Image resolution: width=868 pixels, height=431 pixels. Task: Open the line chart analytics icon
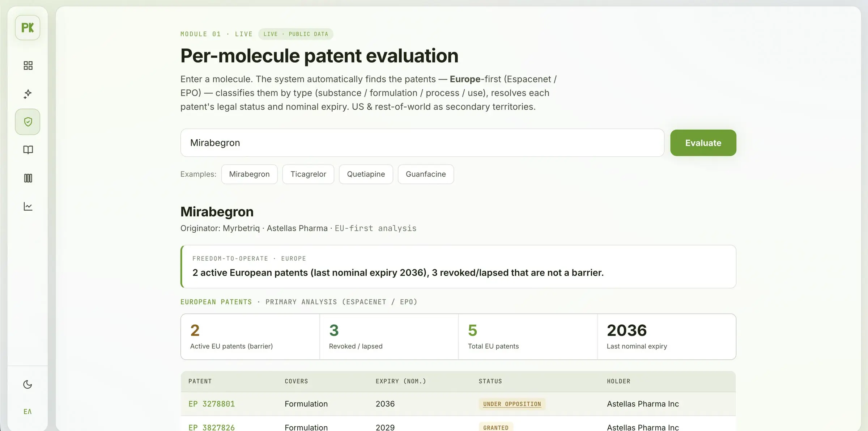click(28, 206)
